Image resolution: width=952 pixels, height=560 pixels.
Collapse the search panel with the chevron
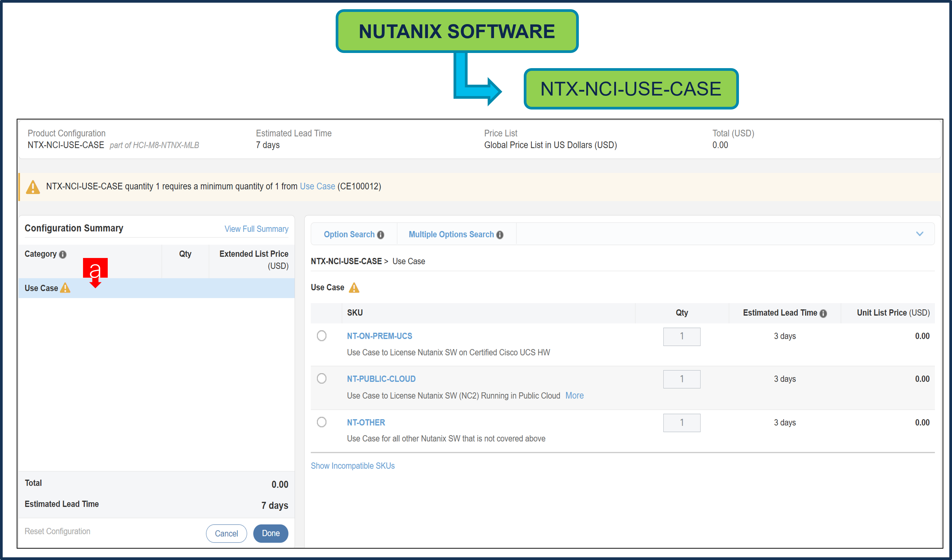(x=920, y=234)
